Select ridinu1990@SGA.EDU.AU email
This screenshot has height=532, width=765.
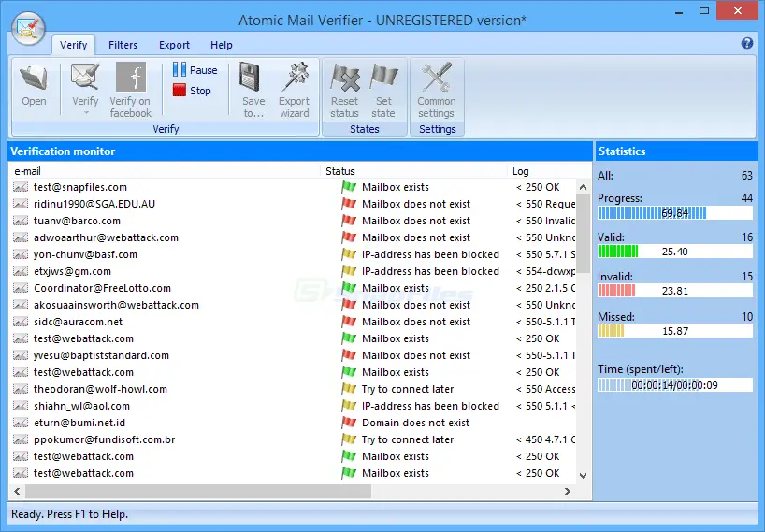[94, 204]
